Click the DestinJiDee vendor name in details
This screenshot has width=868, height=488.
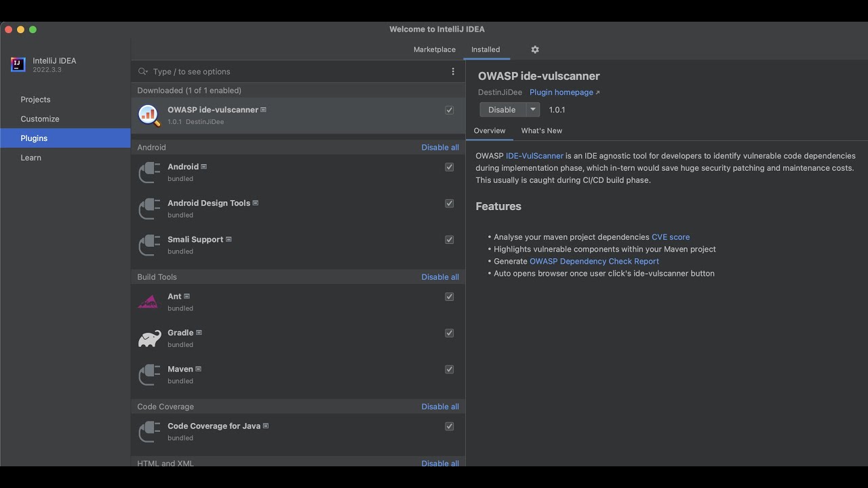(500, 92)
